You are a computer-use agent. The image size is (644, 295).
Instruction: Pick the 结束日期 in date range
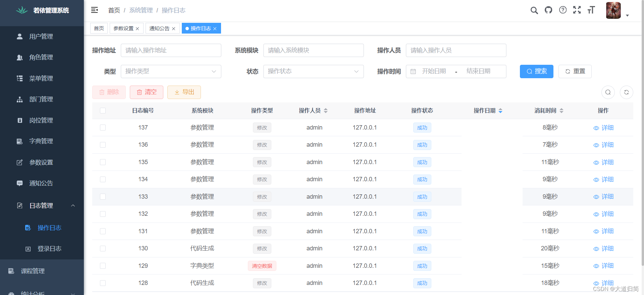(x=479, y=71)
